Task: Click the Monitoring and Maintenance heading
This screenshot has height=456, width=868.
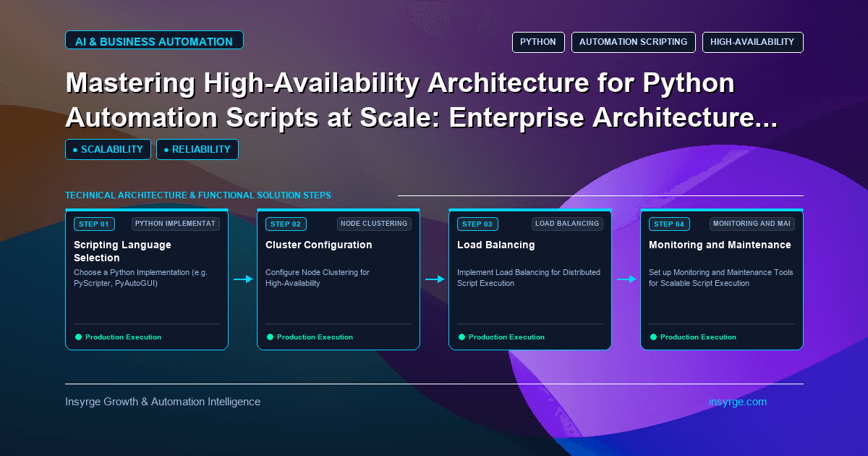Action: (x=720, y=245)
